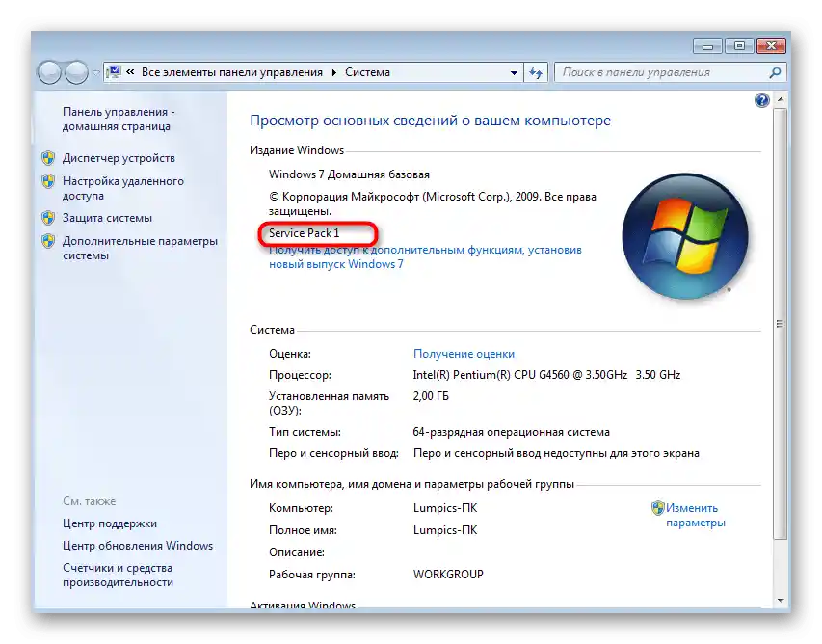Click the Forward navigation arrow button
The width and height of the screenshot is (822, 644).
76,72
